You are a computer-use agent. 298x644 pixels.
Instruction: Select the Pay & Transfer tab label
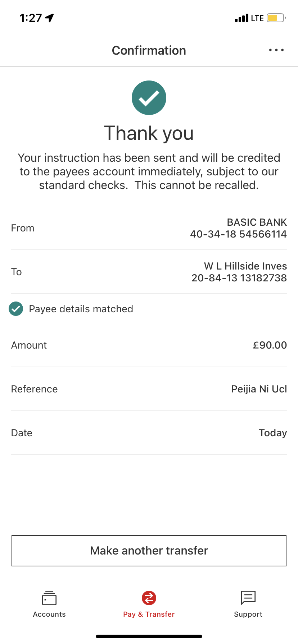click(x=149, y=614)
